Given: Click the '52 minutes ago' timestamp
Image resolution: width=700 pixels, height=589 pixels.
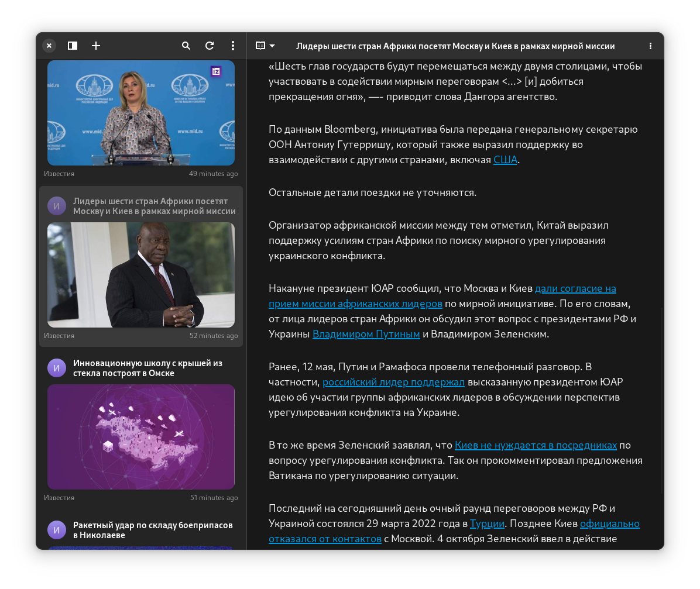Looking at the screenshot, I should pyautogui.click(x=214, y=336).
